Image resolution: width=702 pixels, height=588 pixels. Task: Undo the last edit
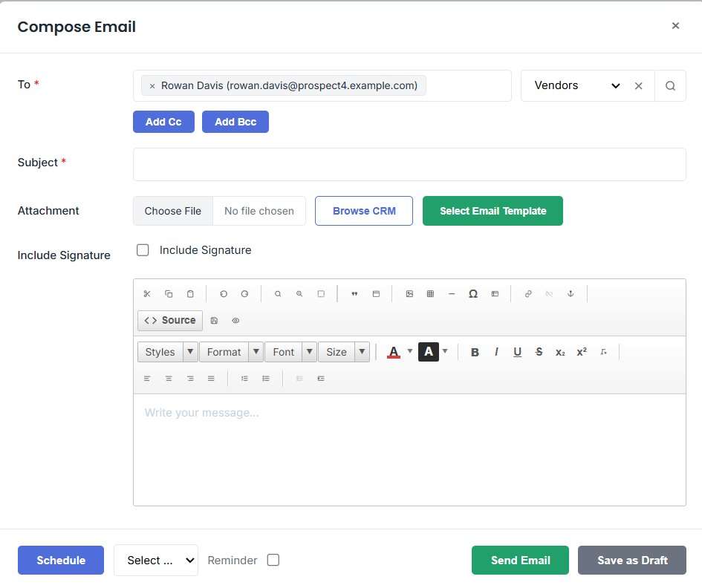(224, 294)
